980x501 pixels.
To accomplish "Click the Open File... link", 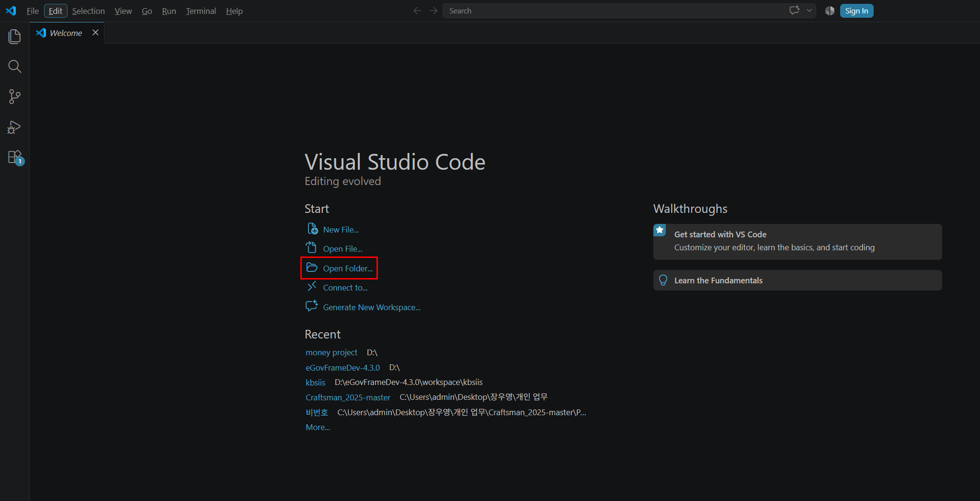I will [x=343, y=249].
